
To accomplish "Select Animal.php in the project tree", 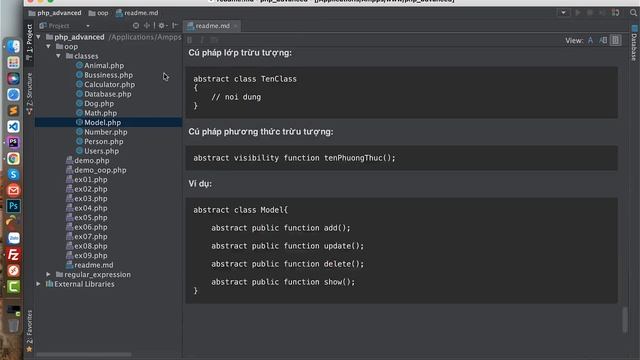I will click(x=104, y=66).
